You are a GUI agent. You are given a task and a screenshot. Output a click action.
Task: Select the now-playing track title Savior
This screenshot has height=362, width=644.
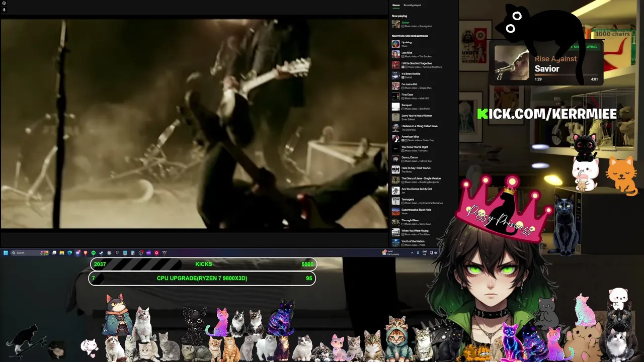coord(405,23)
